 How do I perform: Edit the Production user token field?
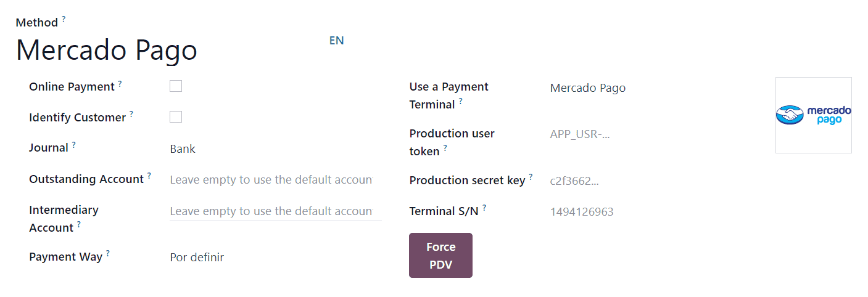pos(648,135)
